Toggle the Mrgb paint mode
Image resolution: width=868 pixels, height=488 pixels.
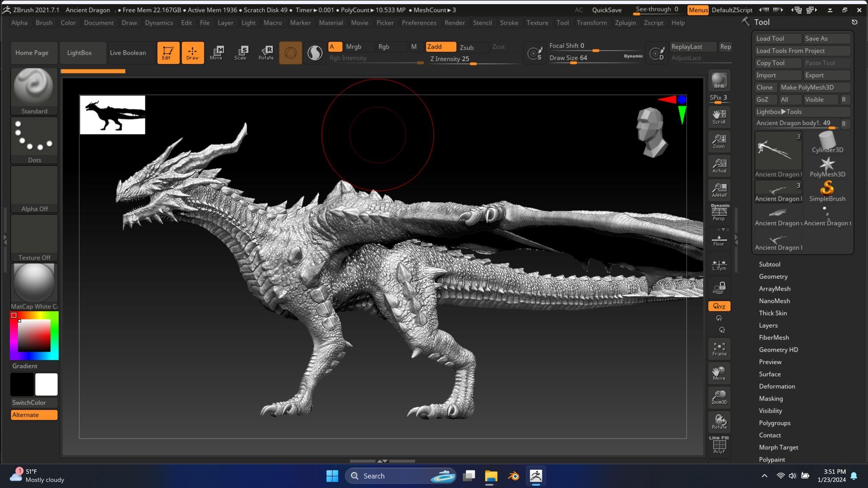coord(359,47)
